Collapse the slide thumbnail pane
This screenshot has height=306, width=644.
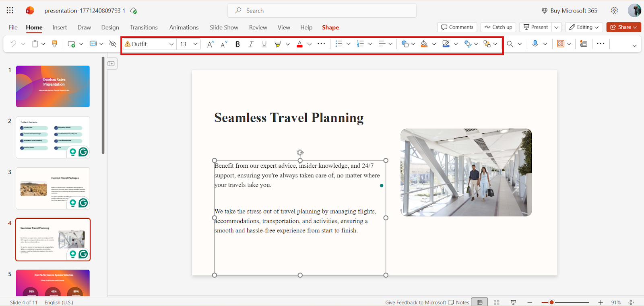click(111, 64)
